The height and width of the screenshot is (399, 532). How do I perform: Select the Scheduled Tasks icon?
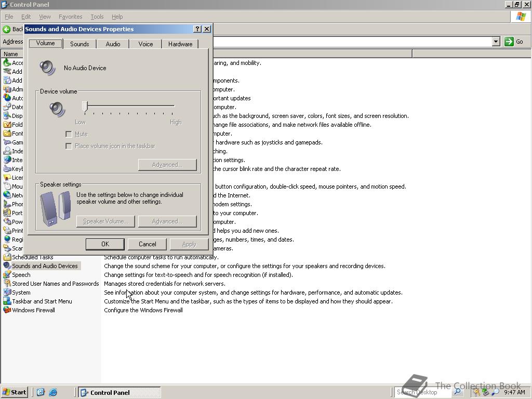7,257
